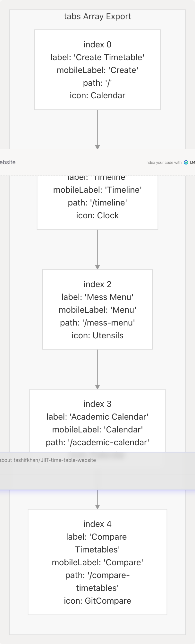Click the repository name text in header

click(8, 162)
